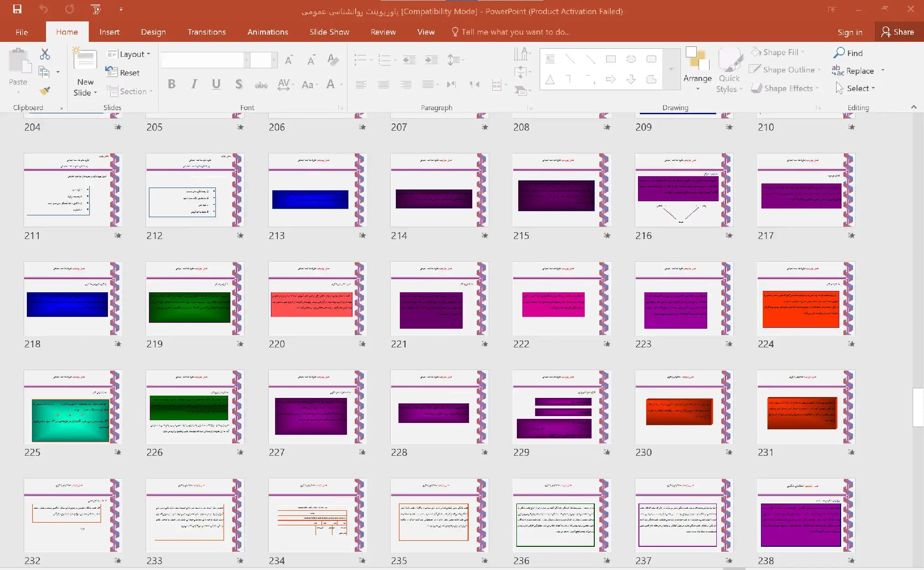The height and width of the screenshot is (570, 924).
Task: Expand the shapes gallery more arrow
Action: 671,69
